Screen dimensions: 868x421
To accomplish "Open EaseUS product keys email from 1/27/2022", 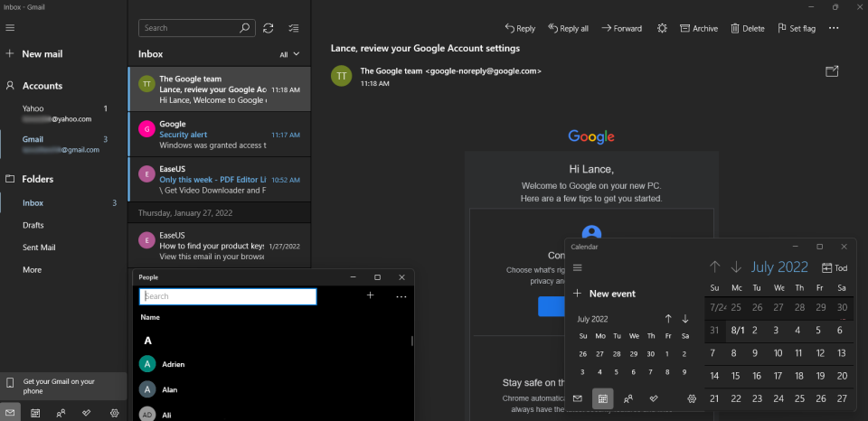I will [219, 246].
